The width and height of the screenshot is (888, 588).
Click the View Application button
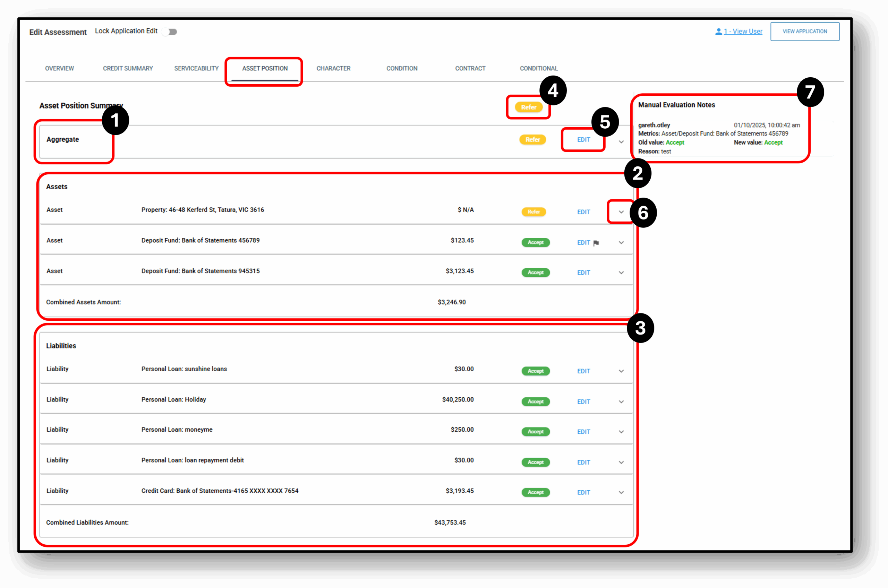click(804, 32)
